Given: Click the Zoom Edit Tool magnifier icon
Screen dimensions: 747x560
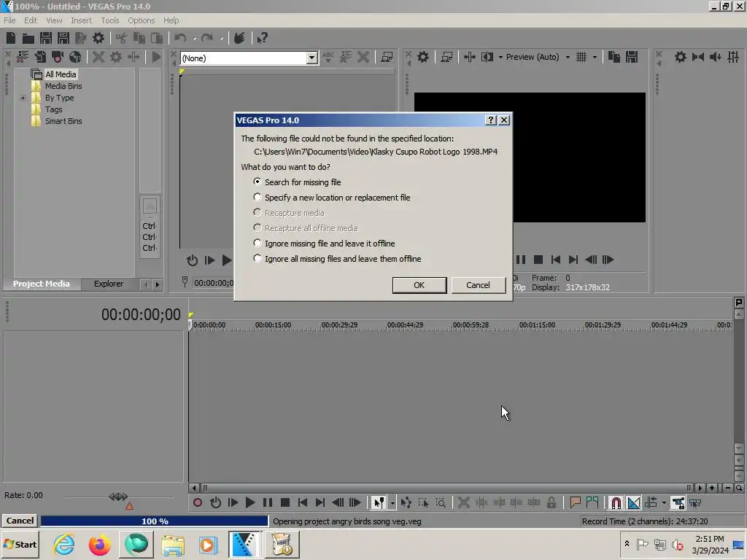Looking at the screenshot, I should pyautogui.click(x=441, y=502).
